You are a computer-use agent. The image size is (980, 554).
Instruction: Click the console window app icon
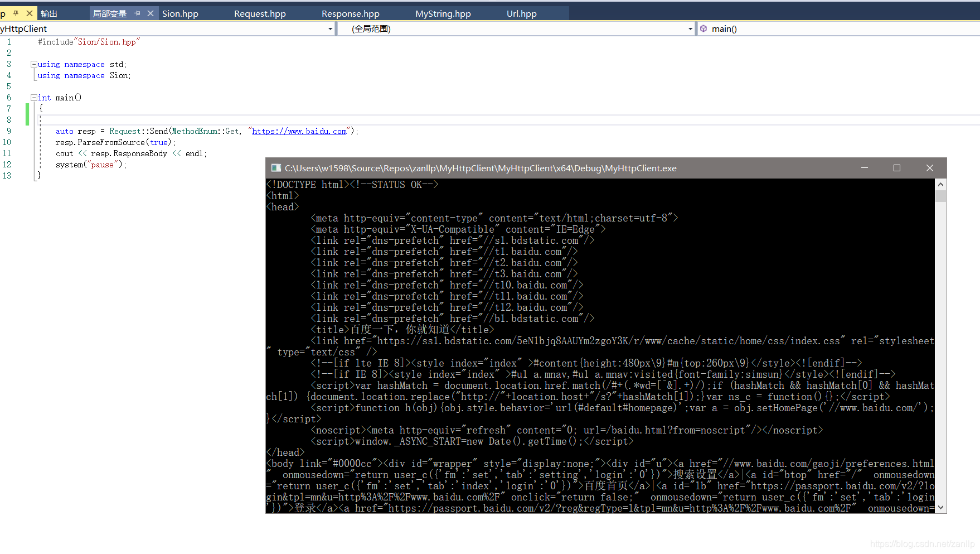tap(275, 168)
